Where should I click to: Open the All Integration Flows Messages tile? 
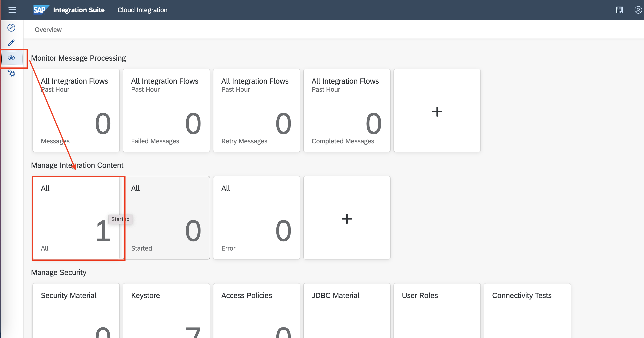(76, 110)
